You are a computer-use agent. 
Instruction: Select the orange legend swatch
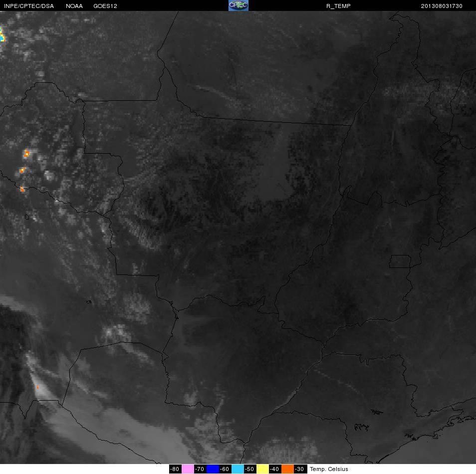287,469
